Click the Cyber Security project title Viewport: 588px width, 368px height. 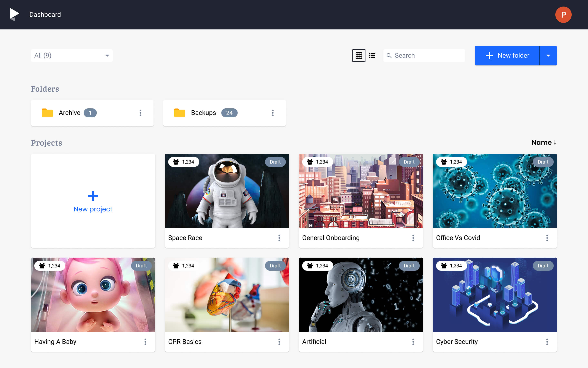pos(457,342)
